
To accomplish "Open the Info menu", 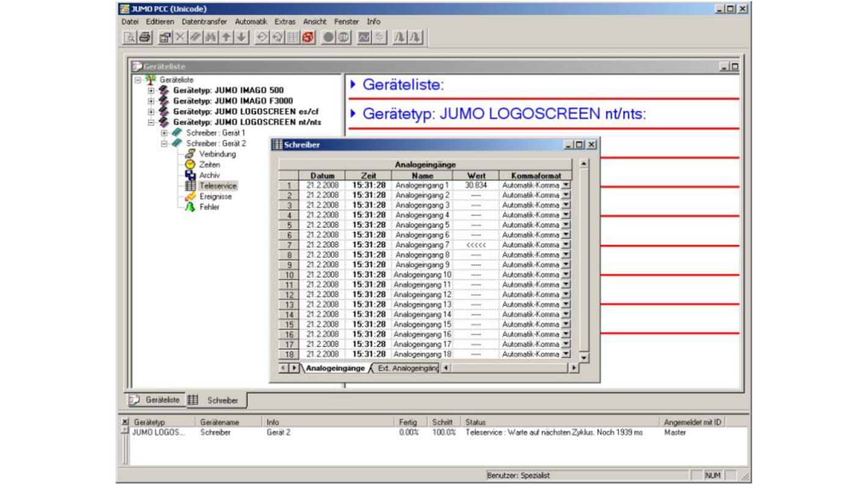I will (x=373, y=21).
